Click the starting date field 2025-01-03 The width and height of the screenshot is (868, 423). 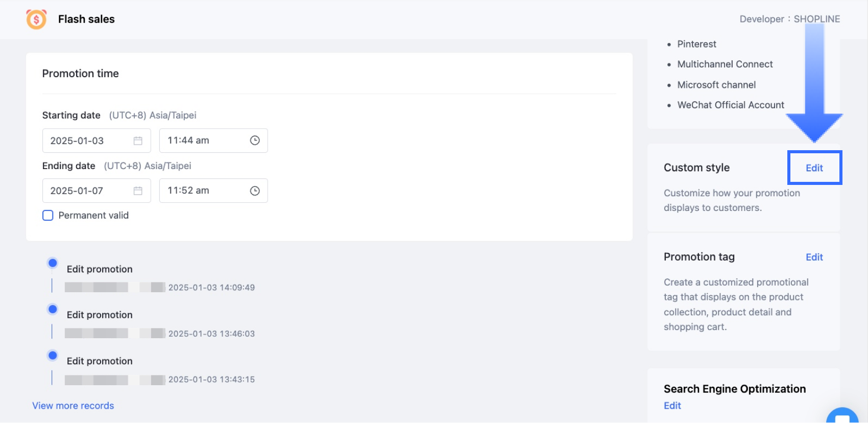click(87, 140)
